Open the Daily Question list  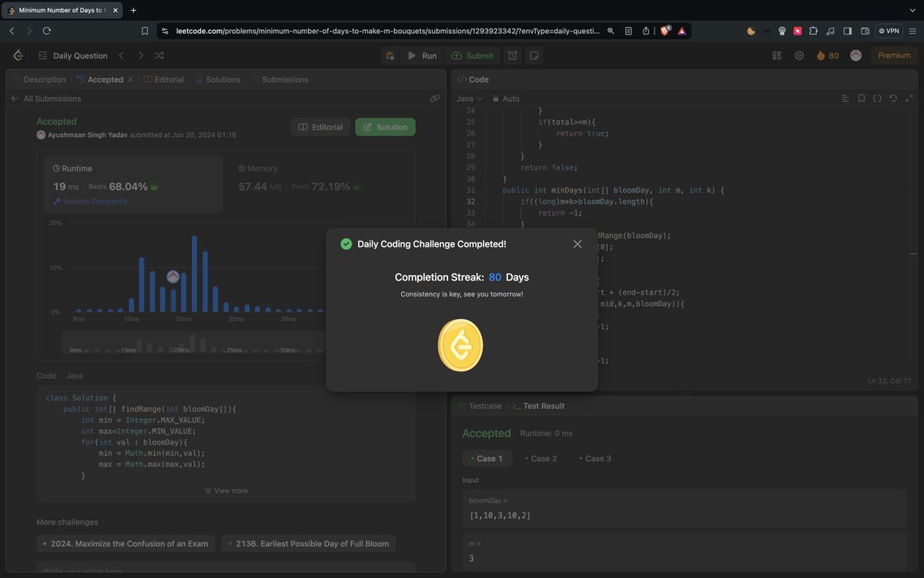click(72, 55)
